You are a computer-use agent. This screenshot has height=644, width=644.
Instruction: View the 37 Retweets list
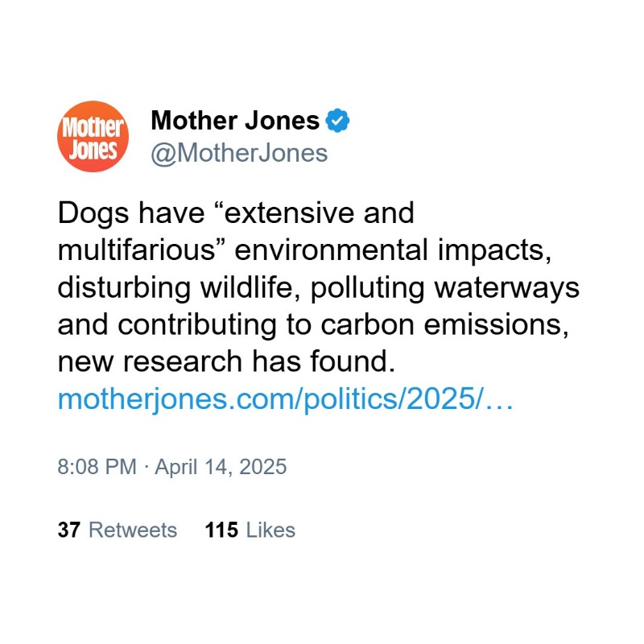click(117, 530)
